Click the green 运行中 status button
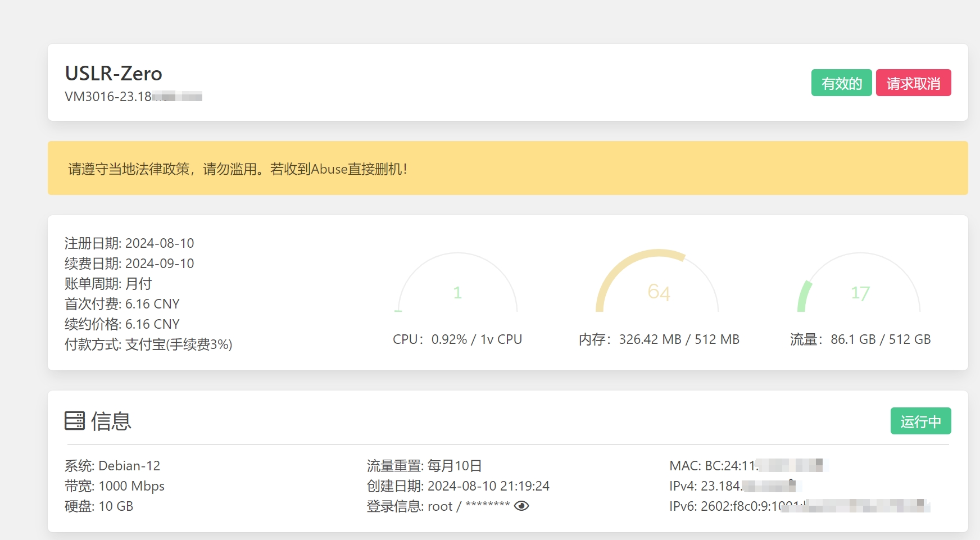 (920, 421)
